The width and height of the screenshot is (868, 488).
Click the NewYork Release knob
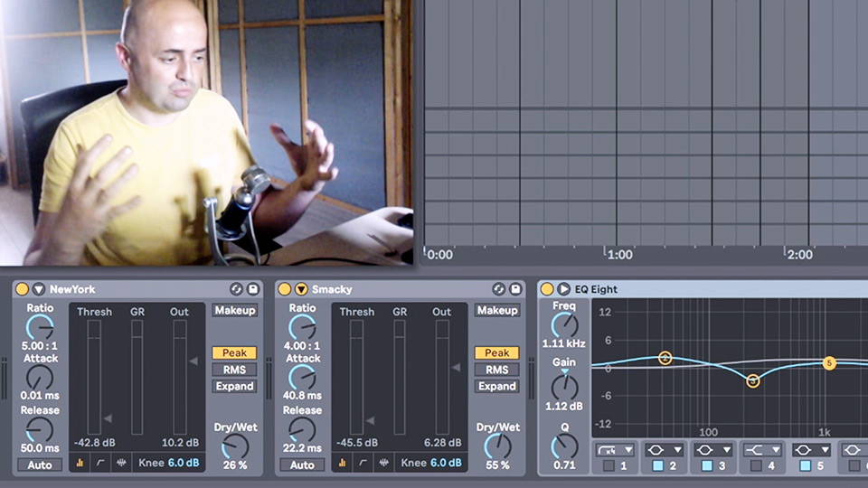point(40,429)
